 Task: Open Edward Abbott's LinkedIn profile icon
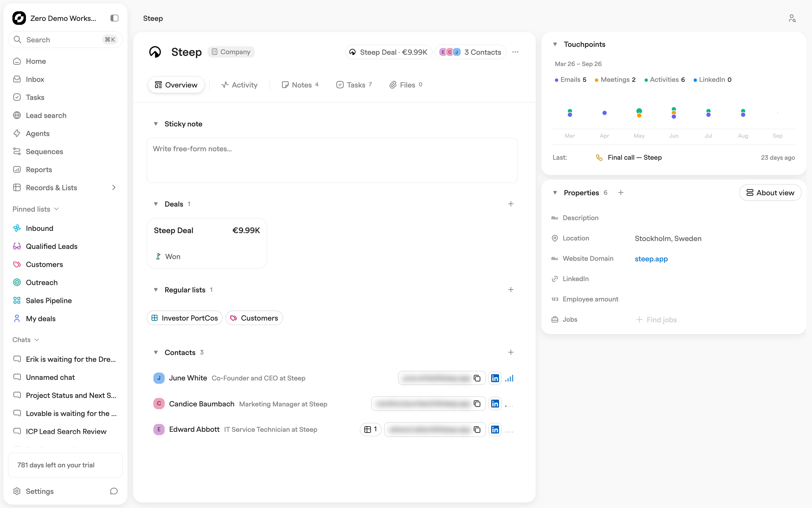pyautogui.click(x=495, y=429)
